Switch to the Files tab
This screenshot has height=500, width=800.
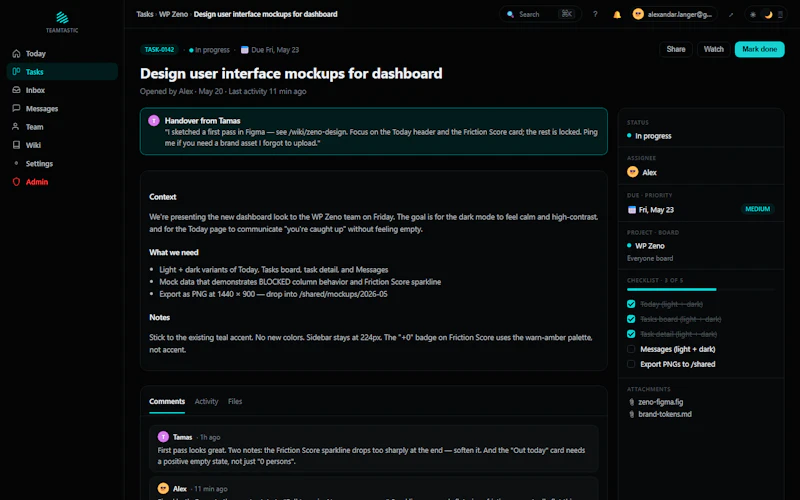click(x=235, y=402)
